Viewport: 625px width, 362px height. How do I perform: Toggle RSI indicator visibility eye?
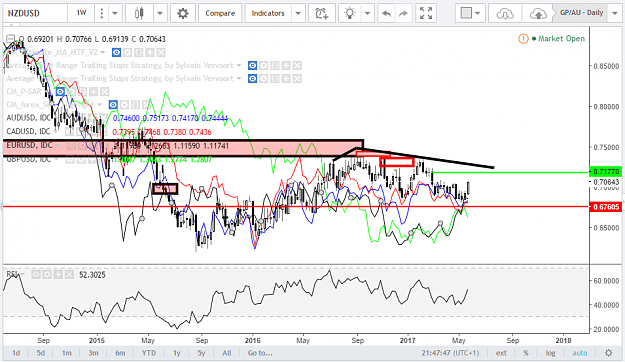36,275
